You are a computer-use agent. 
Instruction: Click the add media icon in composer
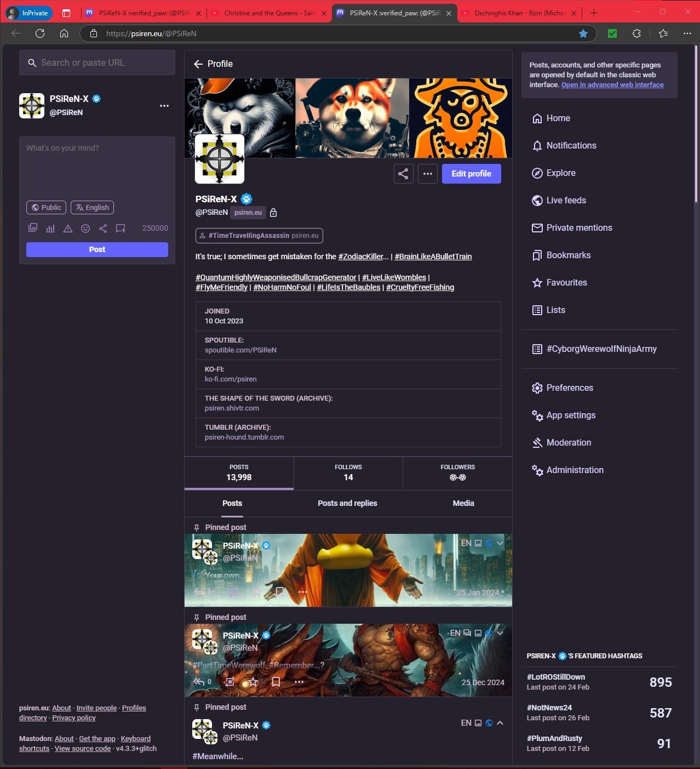33,228
